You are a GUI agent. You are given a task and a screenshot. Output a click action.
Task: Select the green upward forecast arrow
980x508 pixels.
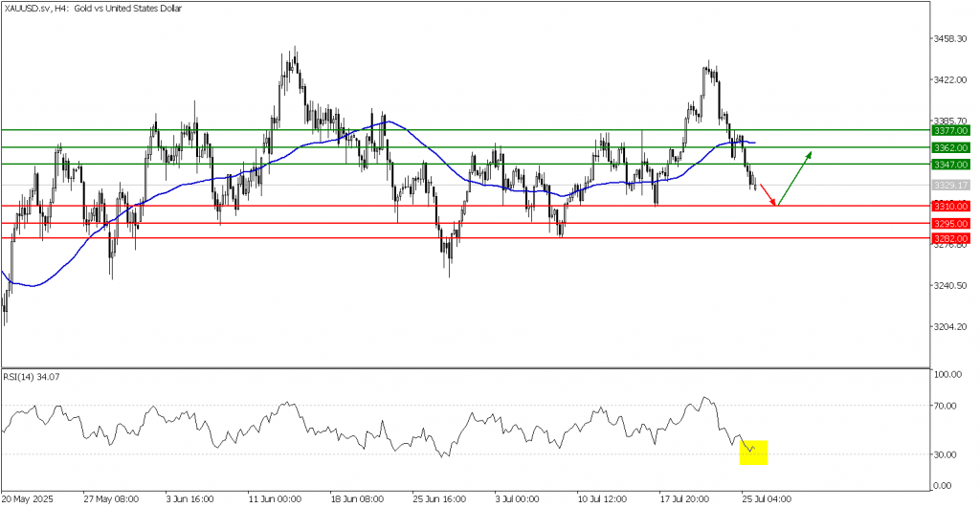tap(795, 178)
